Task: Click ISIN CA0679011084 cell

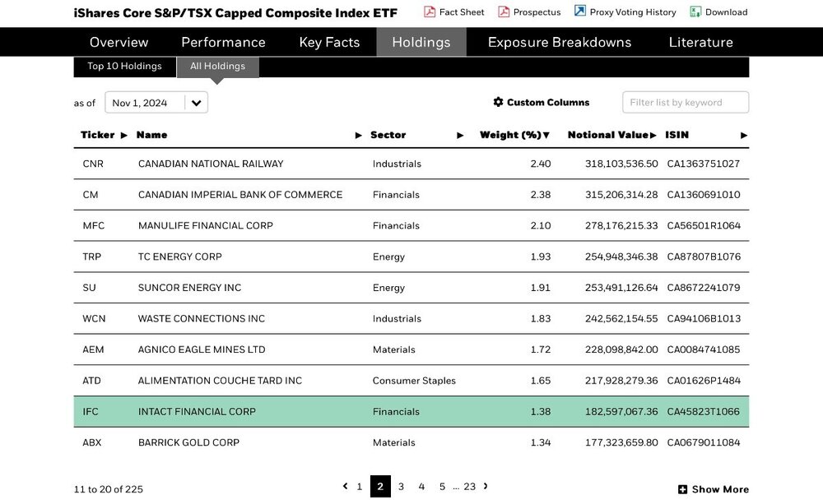Action: point(704,442)
